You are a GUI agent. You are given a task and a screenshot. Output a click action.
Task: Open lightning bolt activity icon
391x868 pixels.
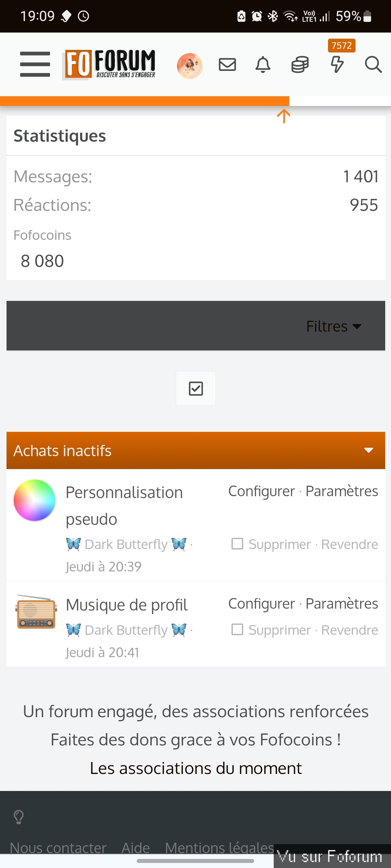click(337, 64)
